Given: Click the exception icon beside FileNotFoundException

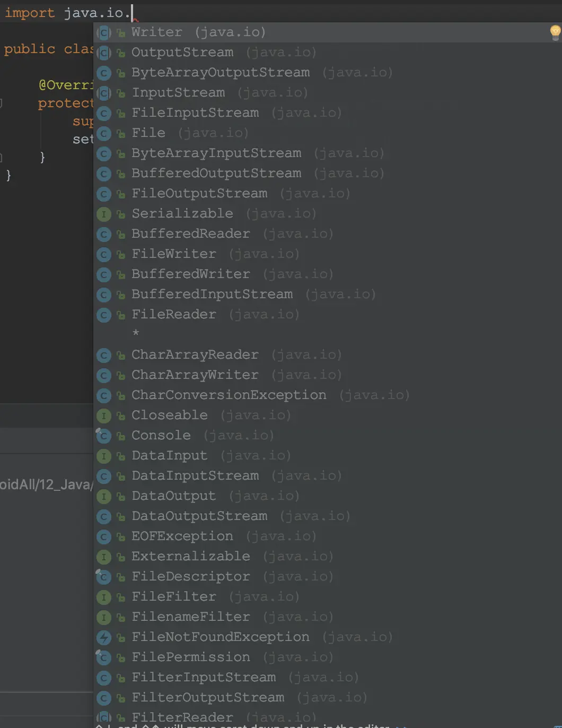Looking at the screenshot, I should (x=104, y=638).
